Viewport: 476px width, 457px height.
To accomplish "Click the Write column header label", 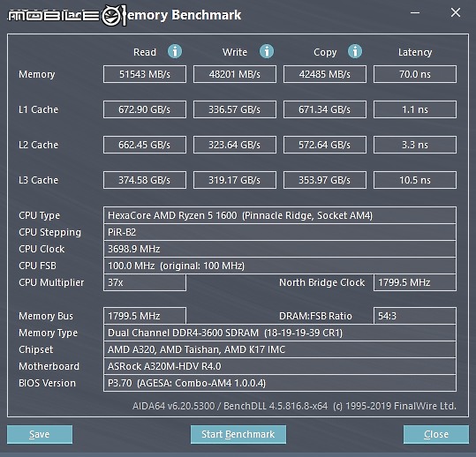I will point(235,52).
